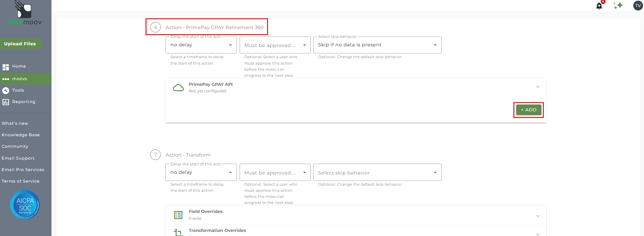
Task: Expand the Field Overrides section
Action: pos(538,216)
